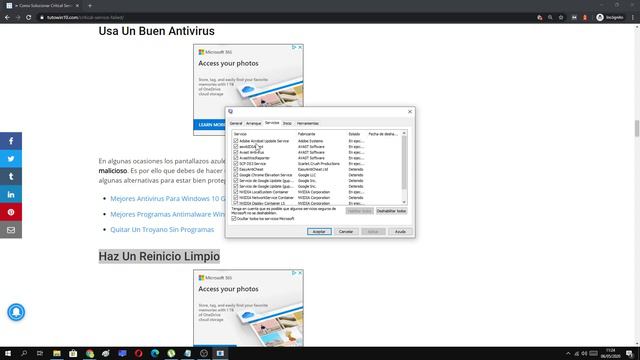Close the top Microsoft 365 ad

(300, 47)
